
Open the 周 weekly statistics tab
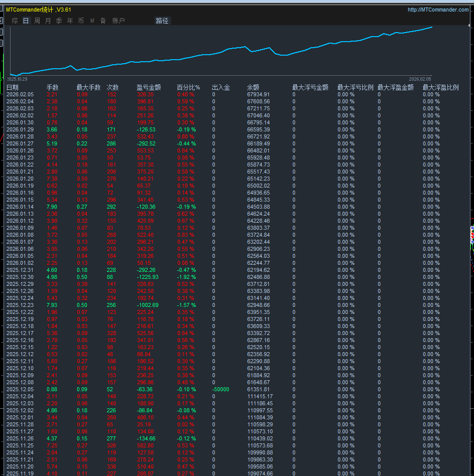(x=37, y=21)
